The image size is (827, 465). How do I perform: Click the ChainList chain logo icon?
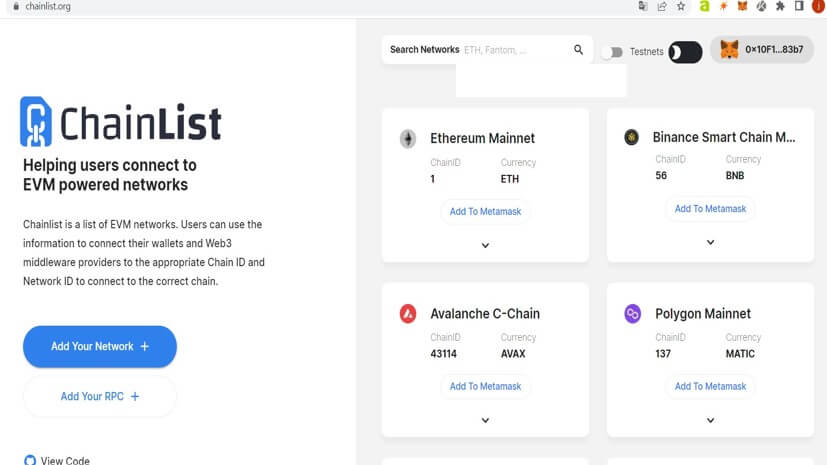click(36, 121)
